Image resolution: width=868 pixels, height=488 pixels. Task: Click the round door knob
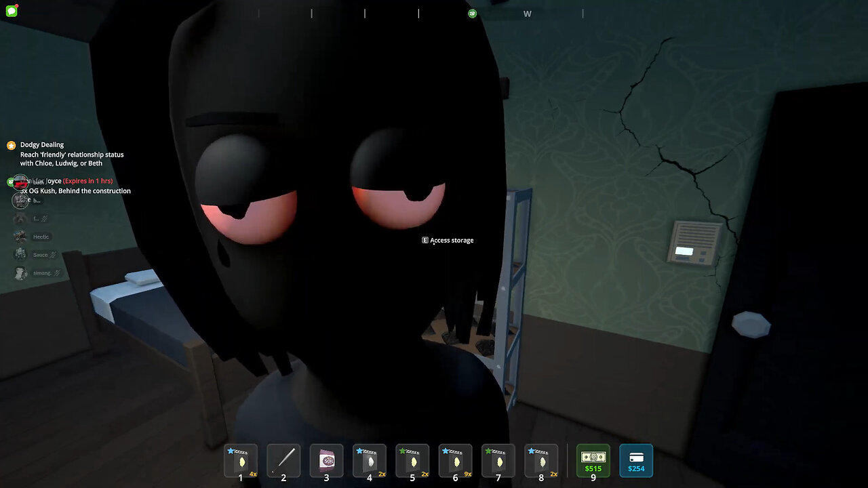pos(751,323)
